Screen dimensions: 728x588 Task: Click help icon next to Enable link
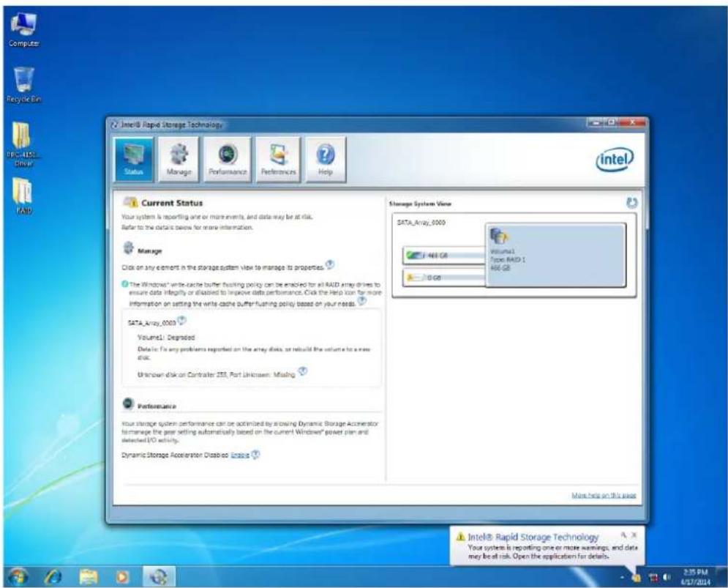point(256,454)
